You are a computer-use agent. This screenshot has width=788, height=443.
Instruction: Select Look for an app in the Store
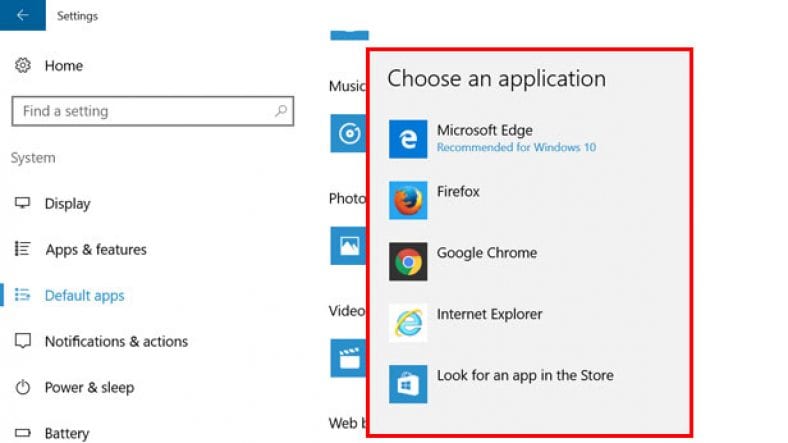pos(530,384)
